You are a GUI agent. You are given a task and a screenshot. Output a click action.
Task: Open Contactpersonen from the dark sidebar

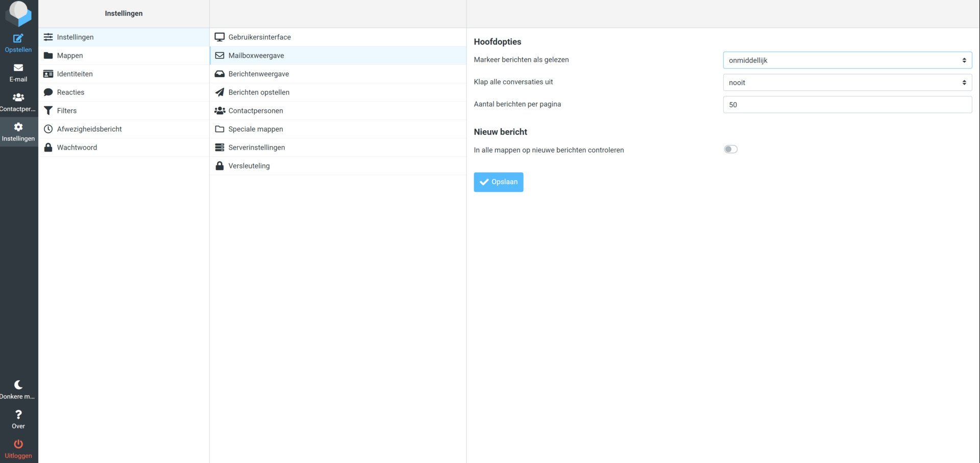click(x=18, y=102)
